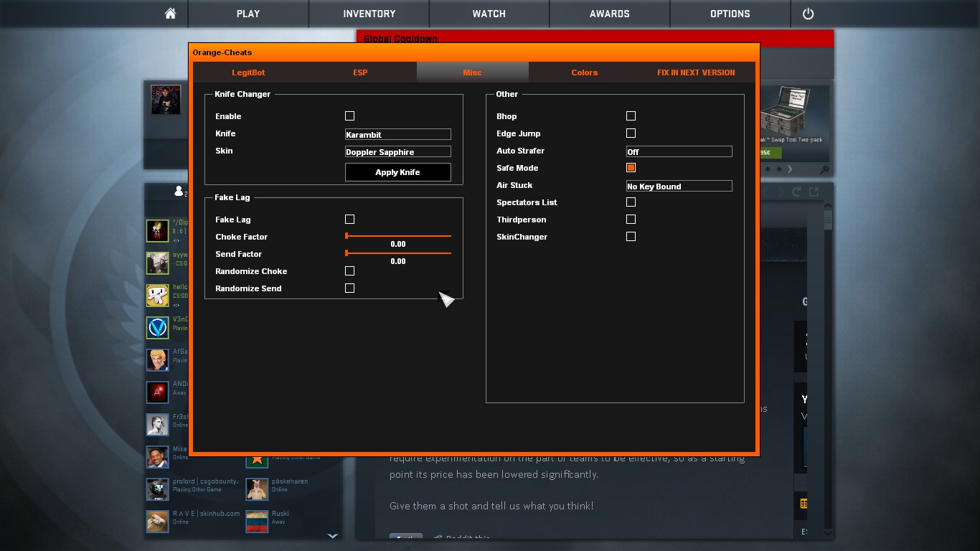The width and height of the screenshot is (980, 551).
Task: Enable the SkinChanger checkbox
Action: [631, 236]
